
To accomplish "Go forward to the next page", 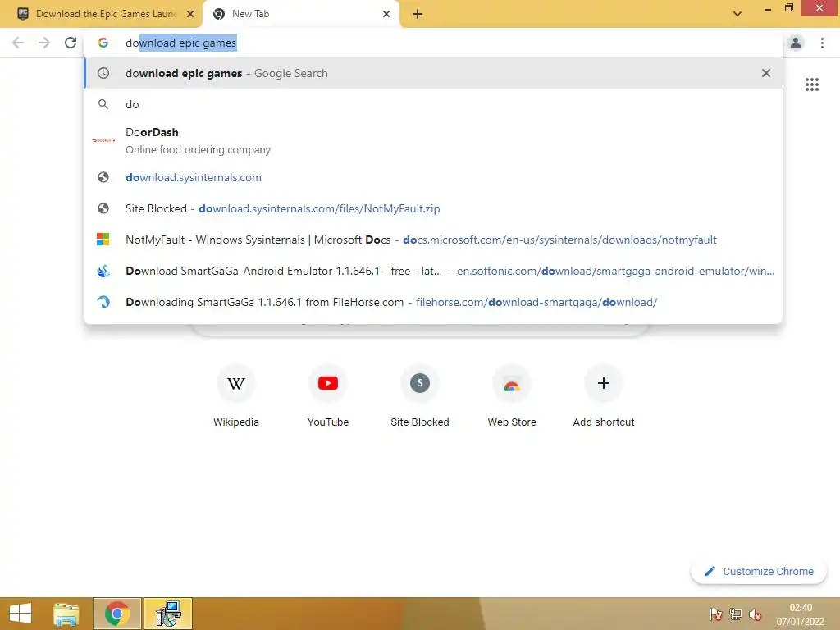I will (x=44, y=43).
